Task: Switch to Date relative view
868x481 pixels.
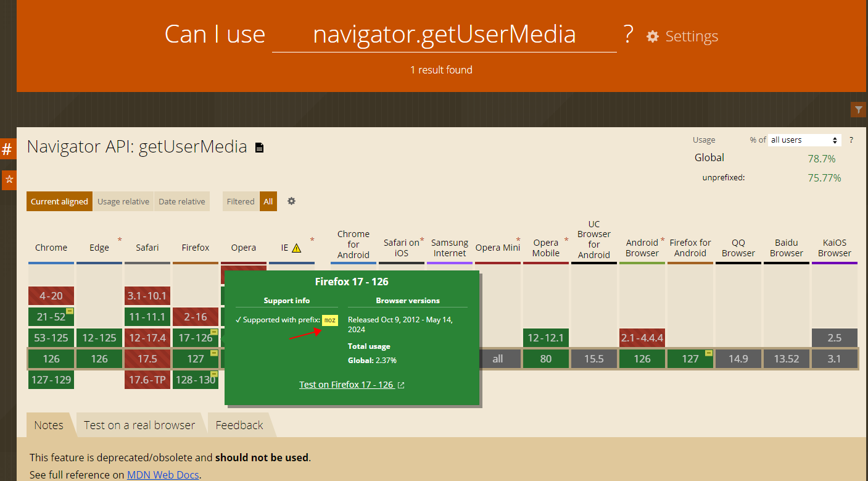Action: [182, 201]
